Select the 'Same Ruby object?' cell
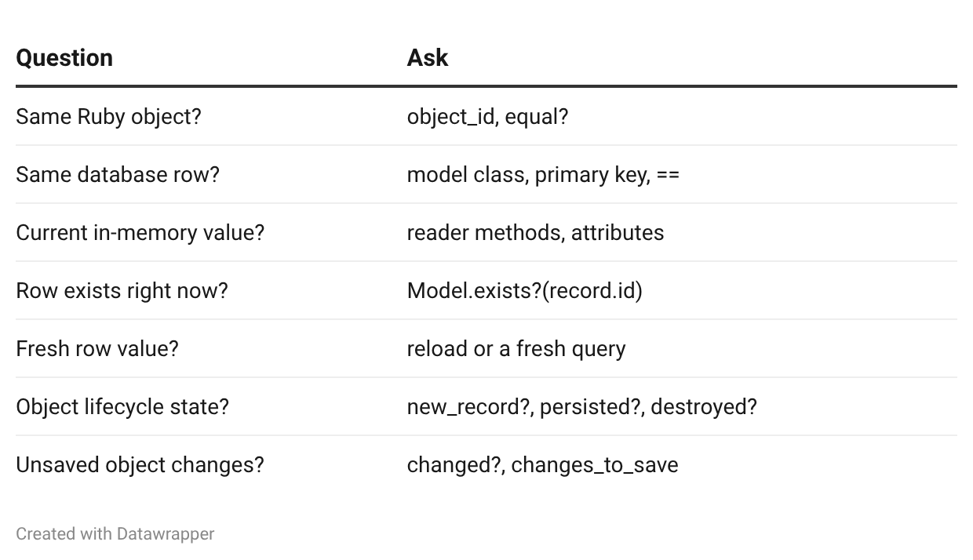 (108, 117)
